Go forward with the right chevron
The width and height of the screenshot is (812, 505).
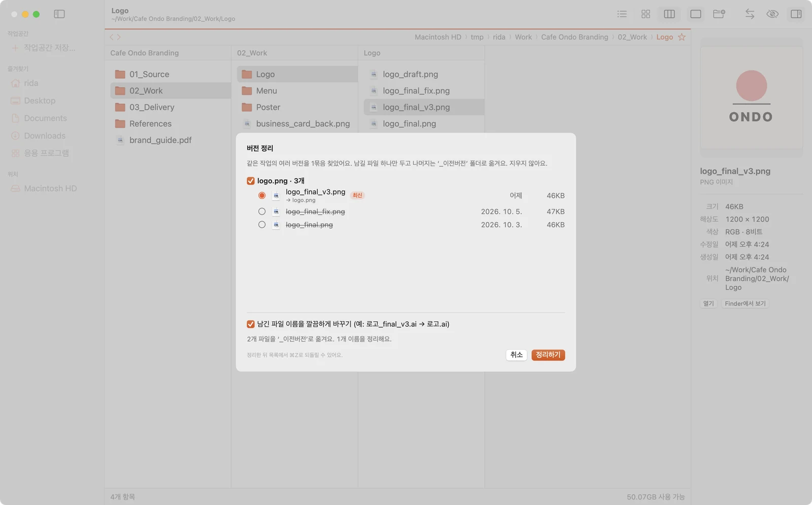pyautogui.click(x=119, y=37)
